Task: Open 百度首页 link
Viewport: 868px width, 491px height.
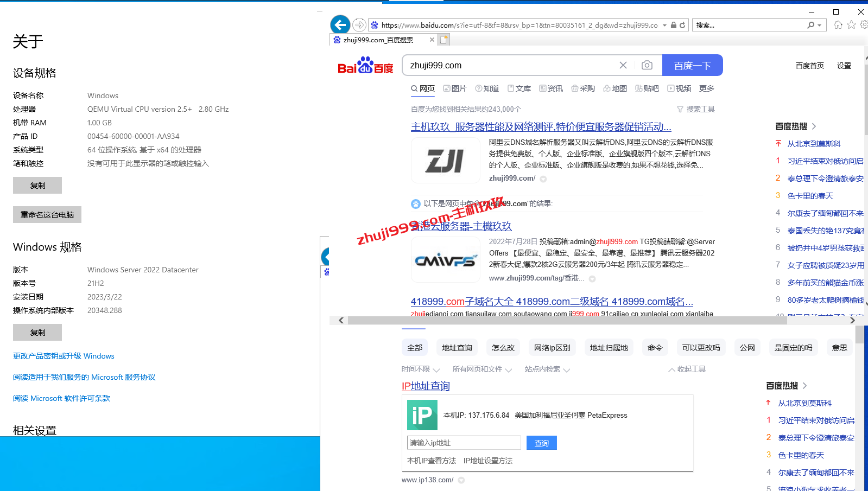Action: [x=809, y=66]
